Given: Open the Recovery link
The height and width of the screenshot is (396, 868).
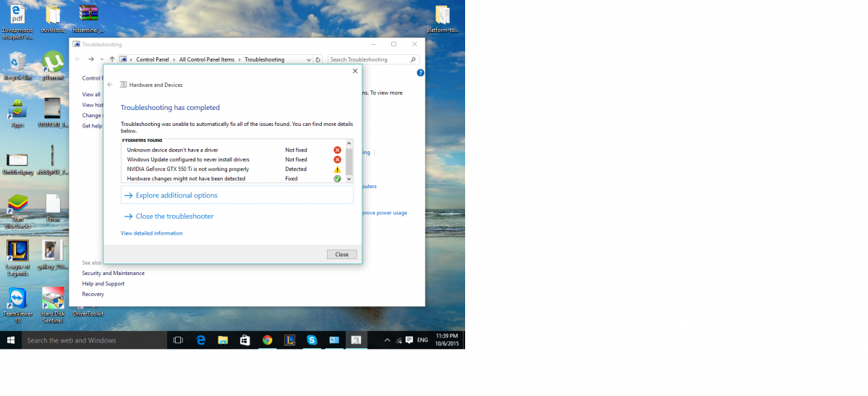Looking at the screenshot, I should [x=93, y=294].
